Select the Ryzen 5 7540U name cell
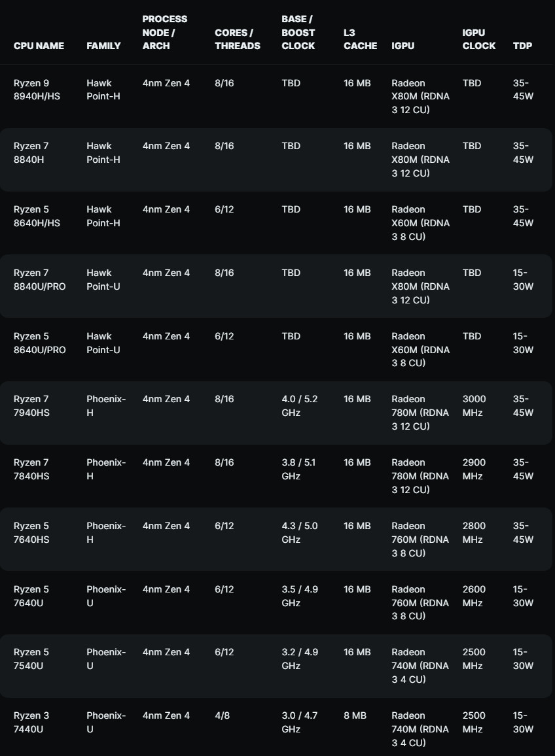This screenshot has width=555, height=756. tap(31, 659)
